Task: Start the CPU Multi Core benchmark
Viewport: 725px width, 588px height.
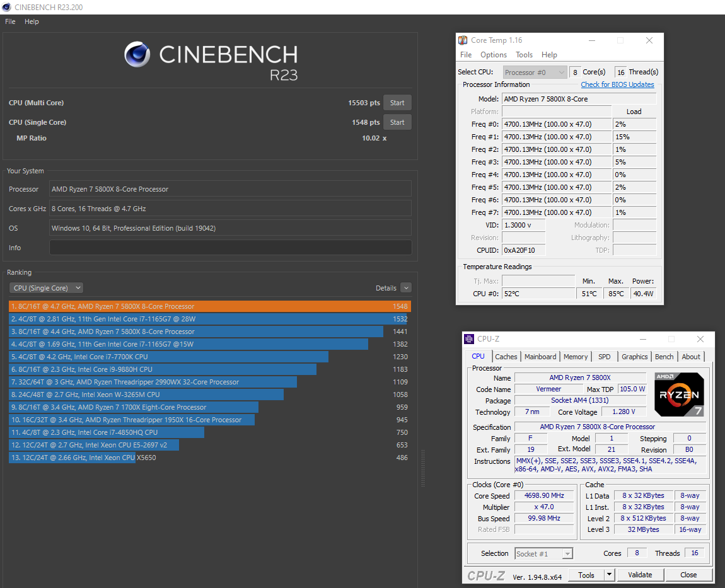Action: coord(397,103)
